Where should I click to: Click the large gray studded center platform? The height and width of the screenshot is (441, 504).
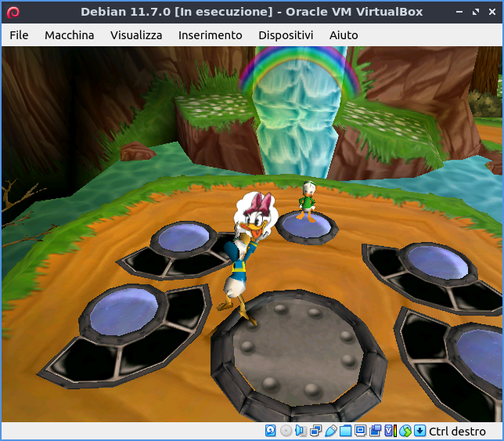pyautogui.click(x=299, y=356)
